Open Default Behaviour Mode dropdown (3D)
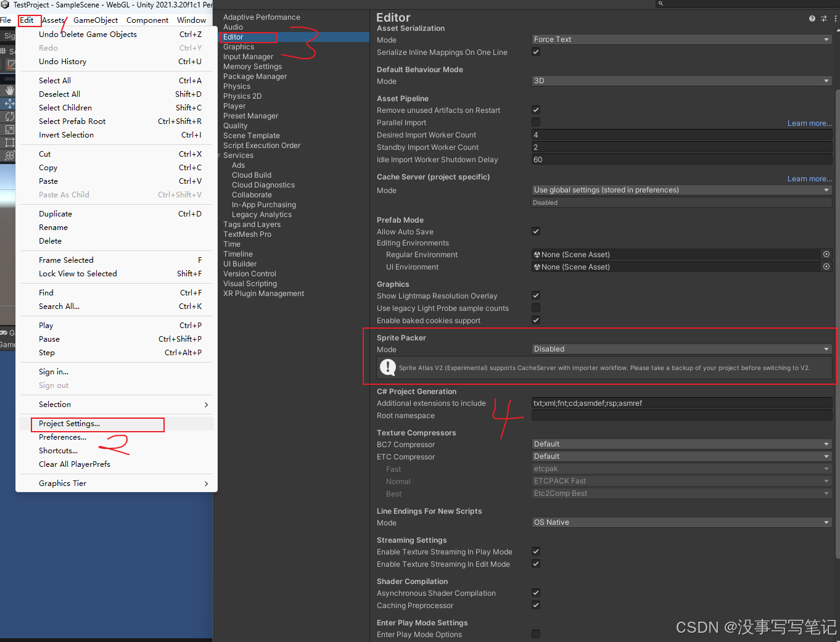 tap(681, 81)
